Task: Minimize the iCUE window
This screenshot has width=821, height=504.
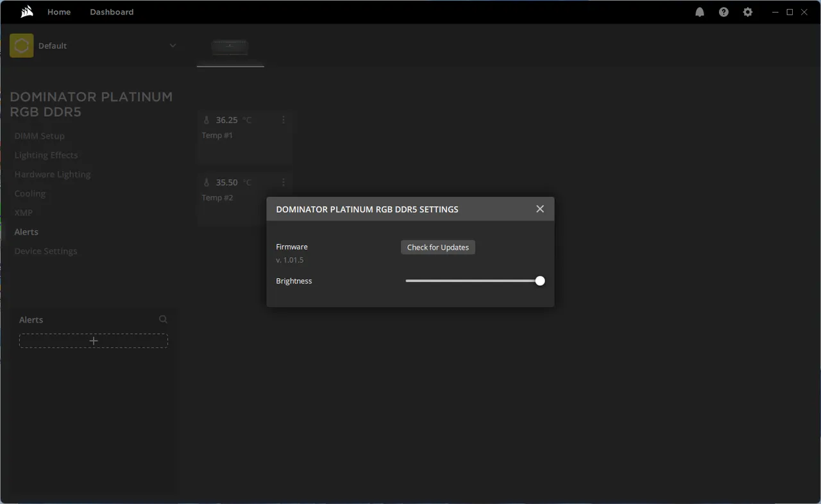Action: (775, 12)
